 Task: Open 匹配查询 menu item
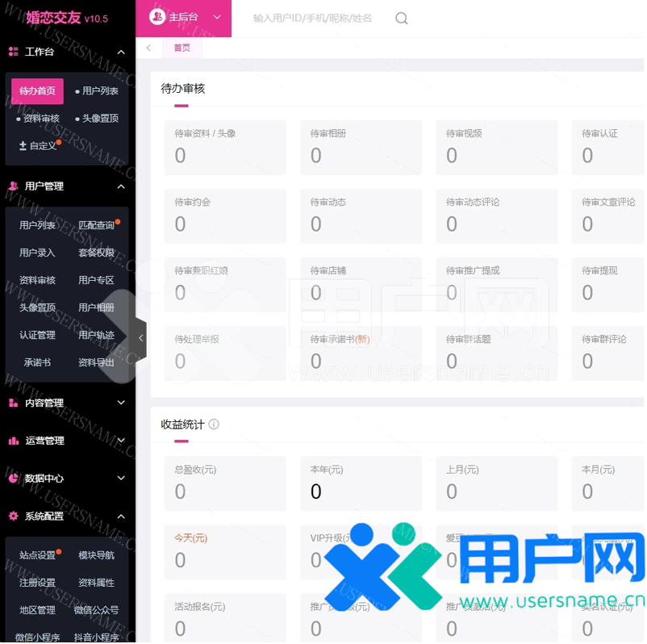pyautogui.click(x=96, y=225)
